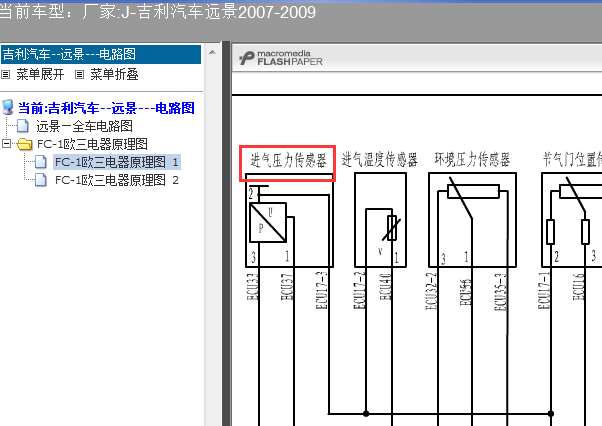
Task: Click the 菜单展开 expand-menu button
Action: (x=40, y=74)
